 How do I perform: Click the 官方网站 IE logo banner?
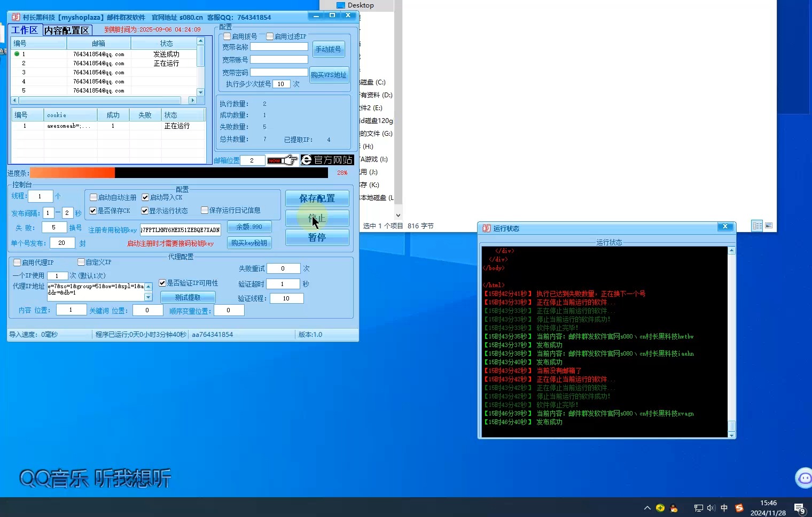point(327,160)
